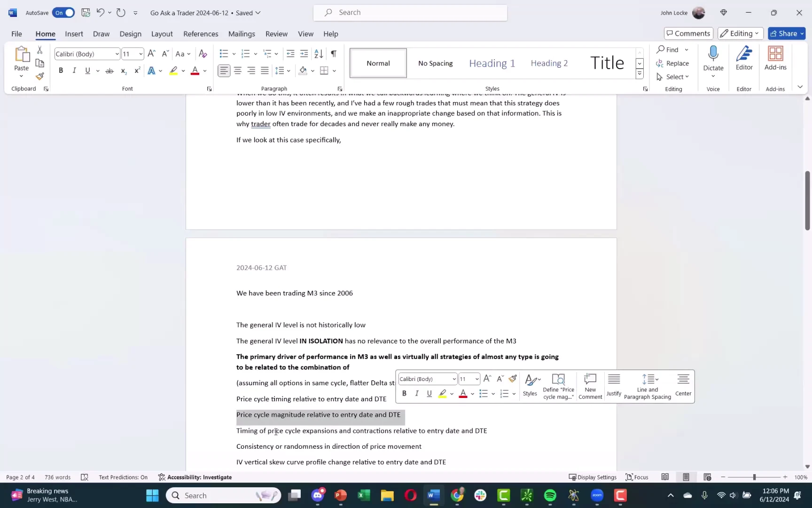The height and width of the screenshot is (508, 812).
Task: Toggle the AutoSave switch
Action: click(x=63, y=13)
